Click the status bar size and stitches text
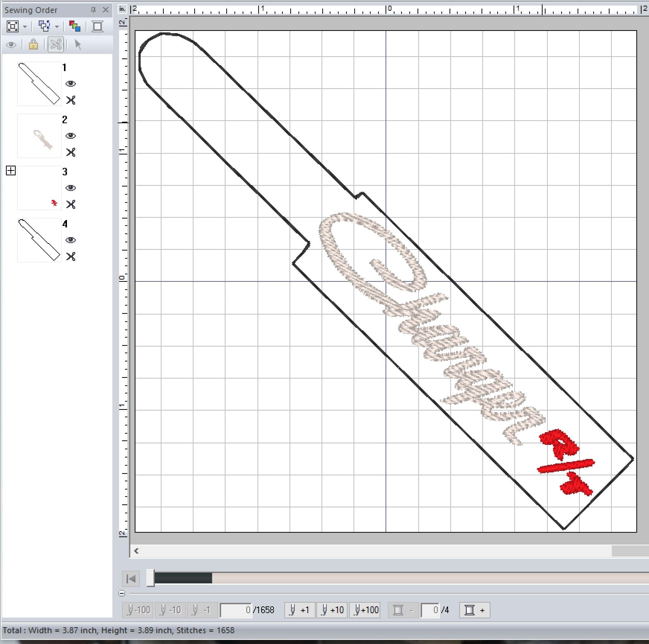The height and width of the screenshot is (644, 649). pyautogui.click(x=119, y=630)
